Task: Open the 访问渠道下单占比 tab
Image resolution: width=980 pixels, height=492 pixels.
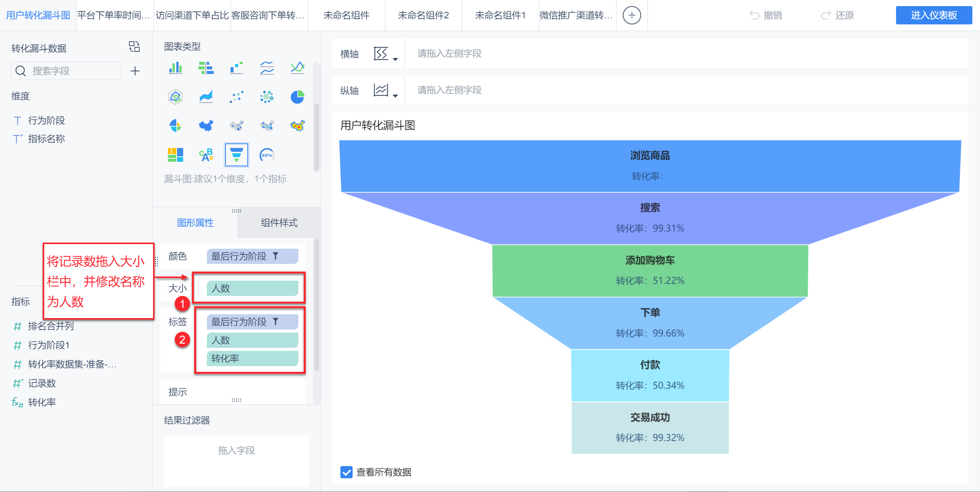Action: click(x=192, y=15)
